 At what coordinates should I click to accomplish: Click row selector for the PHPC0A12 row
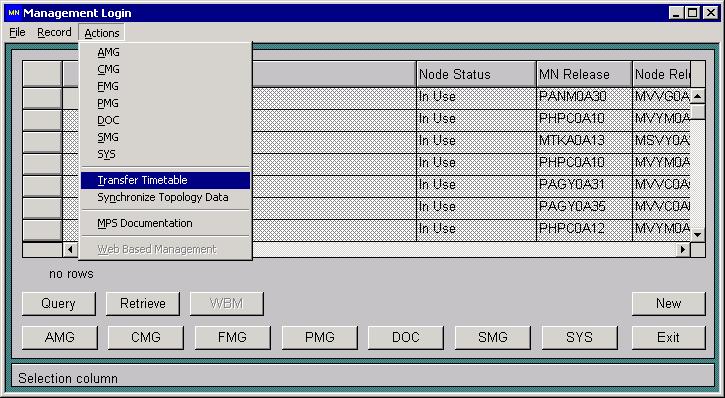pyautogui.click(x=42, y=230)
